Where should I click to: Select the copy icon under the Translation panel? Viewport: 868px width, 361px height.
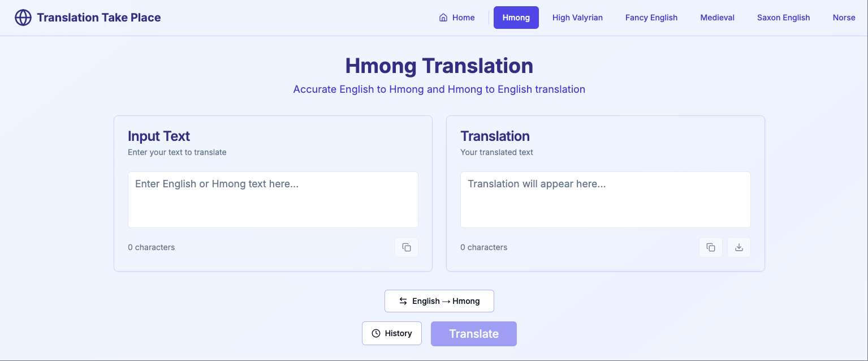click(x=710, y=247)
